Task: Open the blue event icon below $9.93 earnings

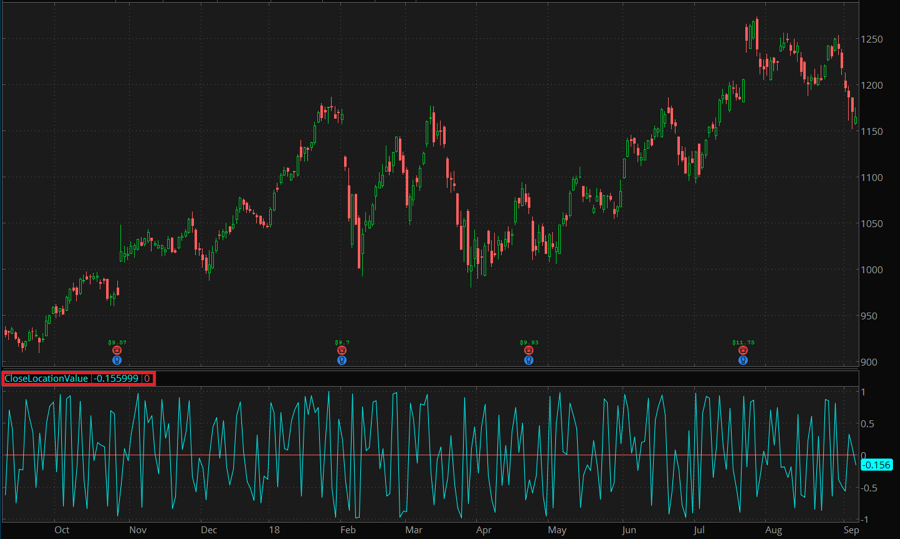Action: coord(528,360)
